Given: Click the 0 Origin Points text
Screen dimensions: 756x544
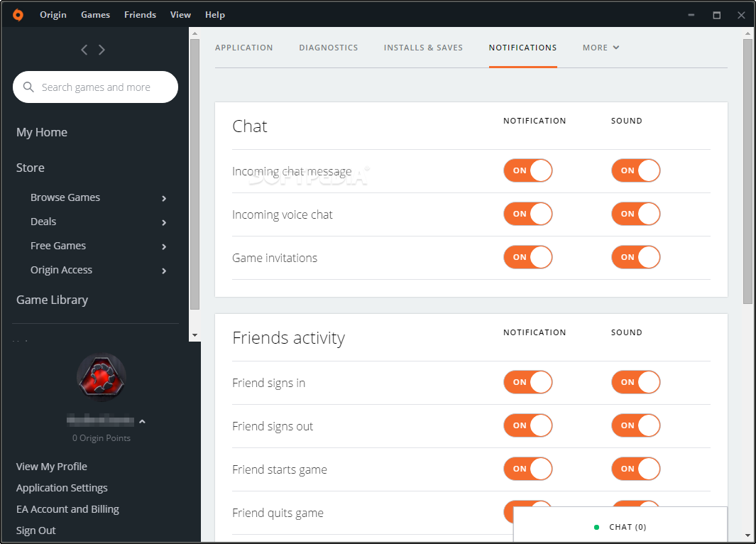Looking at the screenshot, I should click(x=102, y=438).
